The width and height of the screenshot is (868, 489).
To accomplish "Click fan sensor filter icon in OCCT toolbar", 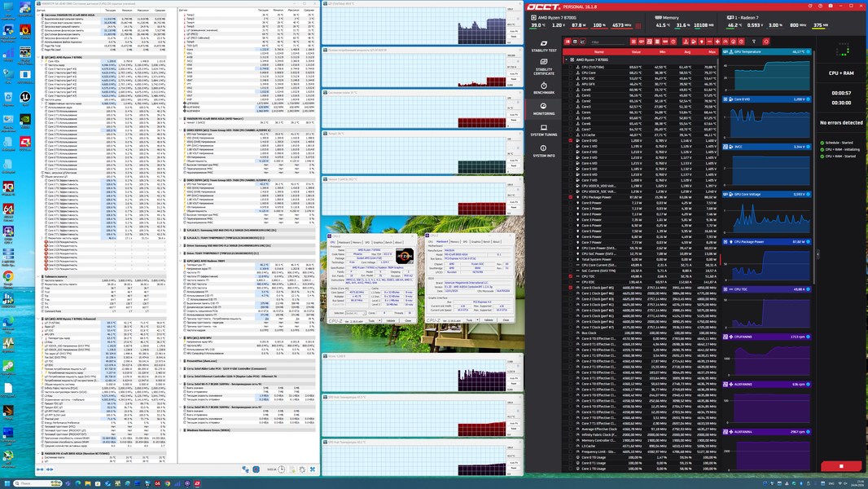I will [717, 42].
